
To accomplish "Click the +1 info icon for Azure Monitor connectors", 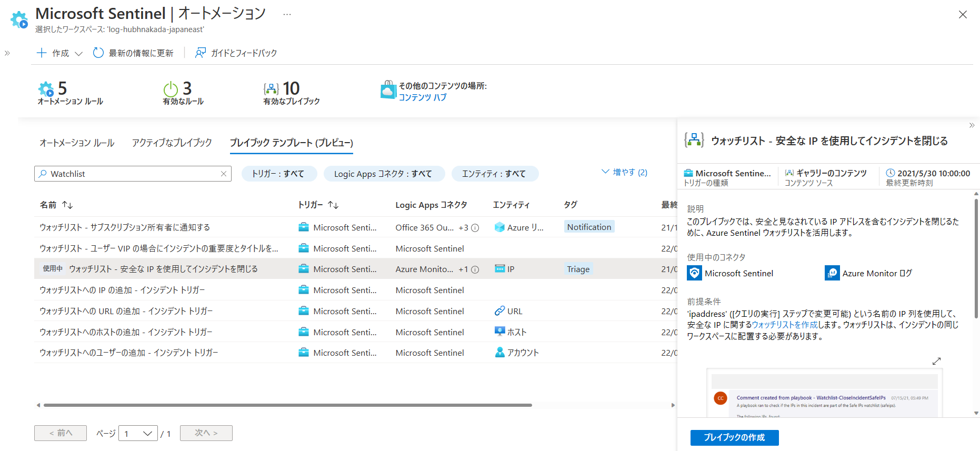I will [x=475, y=269].
